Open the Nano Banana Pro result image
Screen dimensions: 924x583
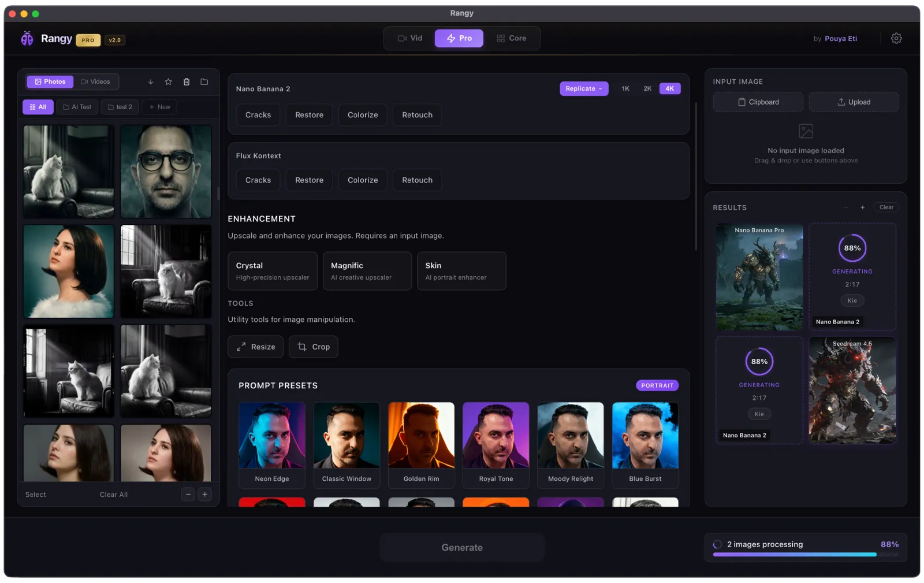click(x=759, y=277)
